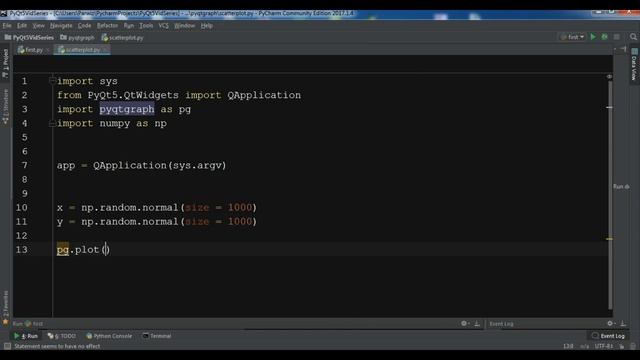Open the Data View side panel tab
Image resolution: width=640 pixels, height=360 pixels.
pyautogui.click(x=634, y=64)
